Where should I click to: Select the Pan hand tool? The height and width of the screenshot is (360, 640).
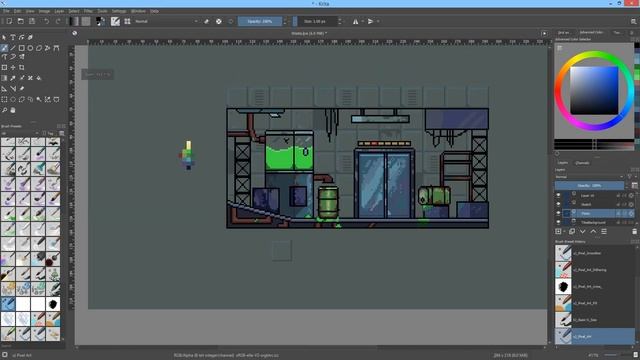coord(13,110)
